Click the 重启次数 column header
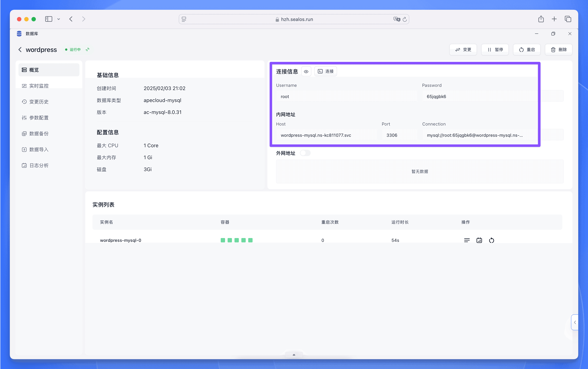Screen dimensions: 588x369 [x=330, y=222]
